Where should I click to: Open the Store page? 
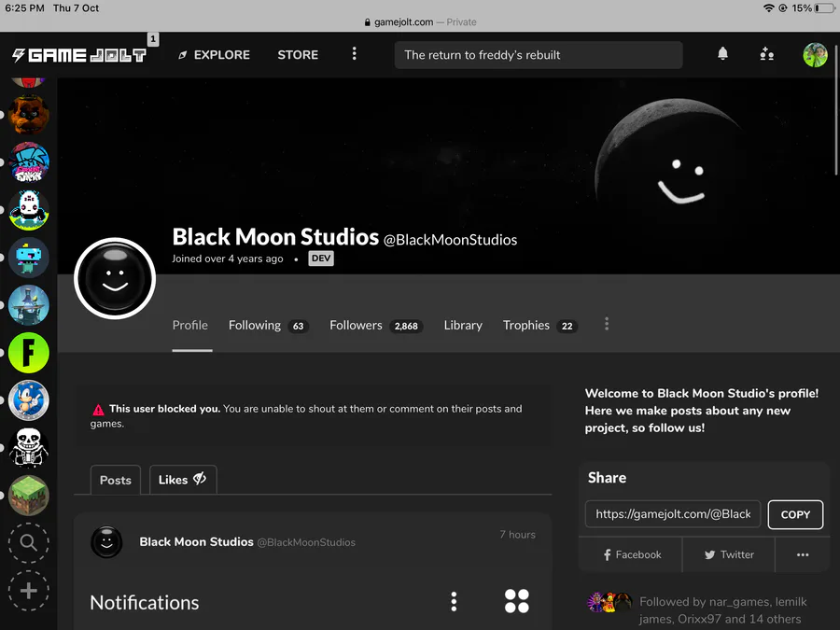pos(298,55)
